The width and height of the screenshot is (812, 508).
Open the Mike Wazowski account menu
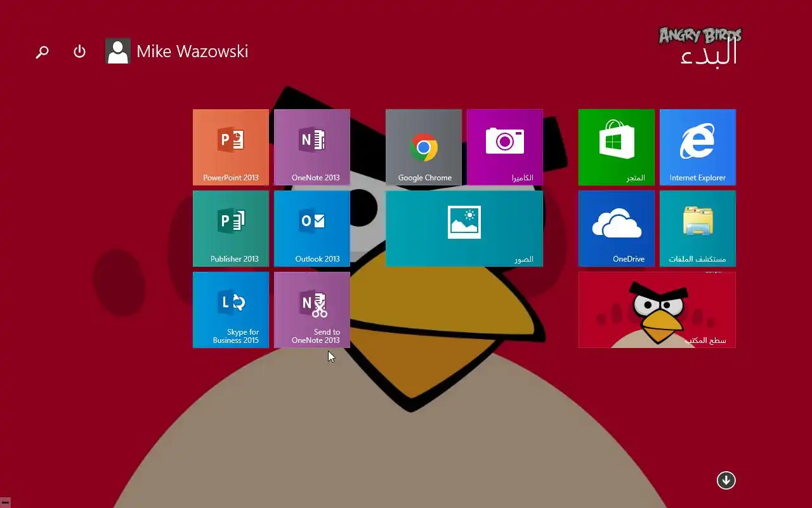[192, 51]
